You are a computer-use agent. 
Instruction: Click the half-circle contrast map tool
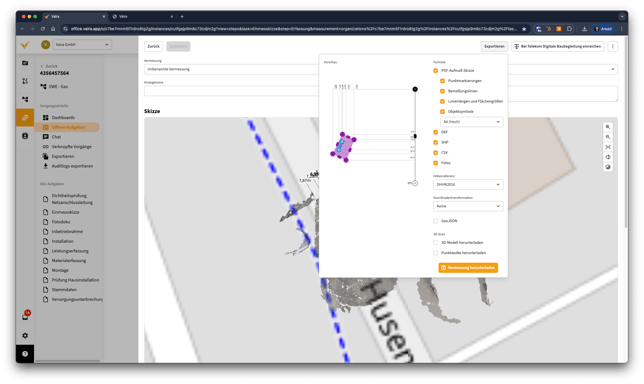[x=608, y=157]
